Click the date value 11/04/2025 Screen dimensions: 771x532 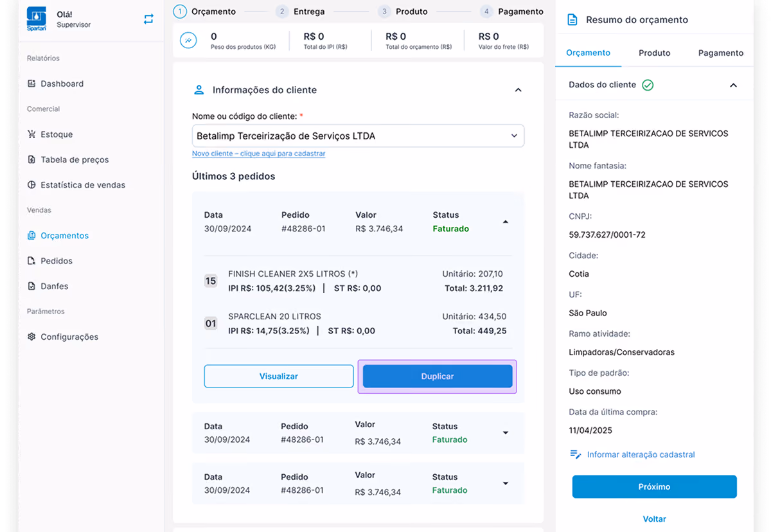tap(590, 430)
